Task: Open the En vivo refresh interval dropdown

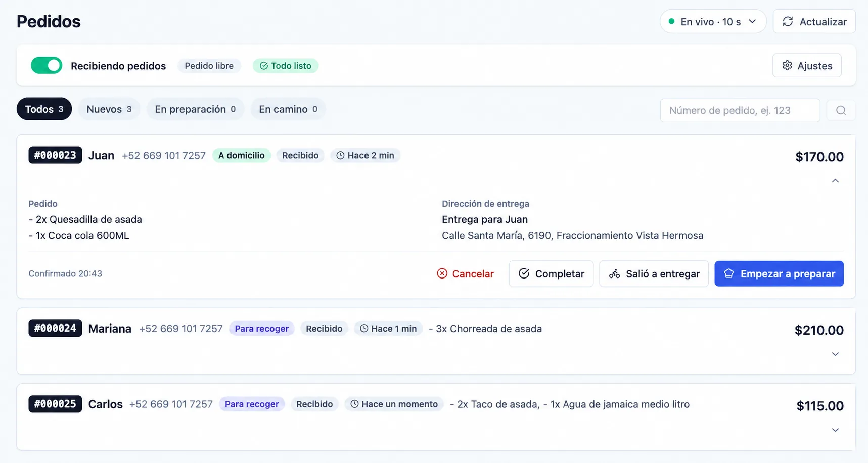Action: (x=713, y=22)
